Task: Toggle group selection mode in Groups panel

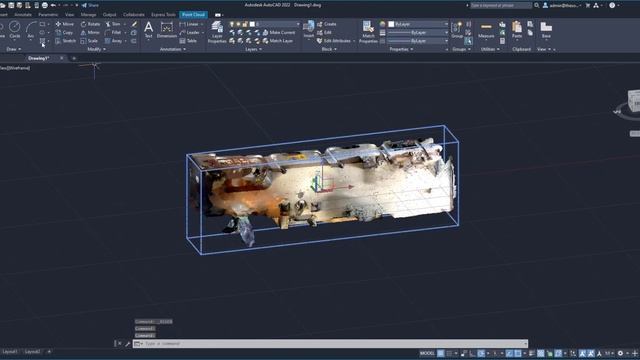Action: click(x=468, y=41)
